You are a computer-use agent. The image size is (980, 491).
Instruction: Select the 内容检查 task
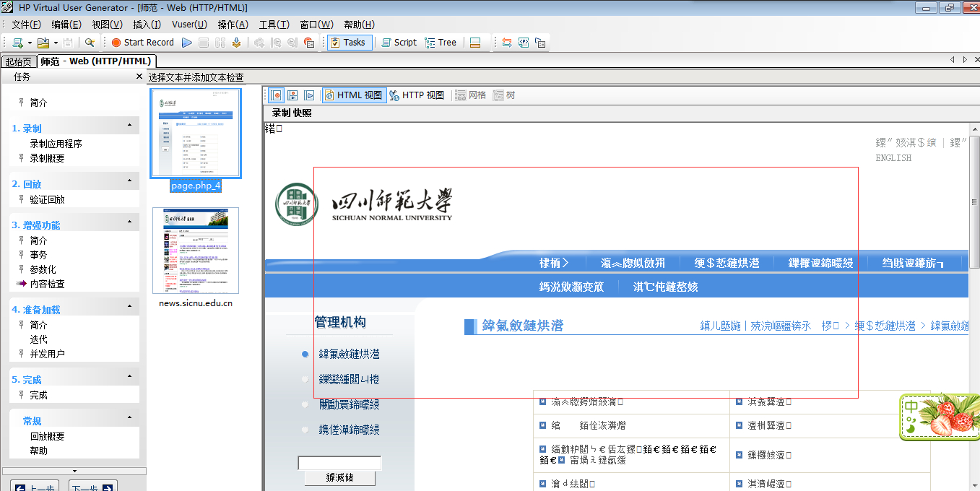47,284
